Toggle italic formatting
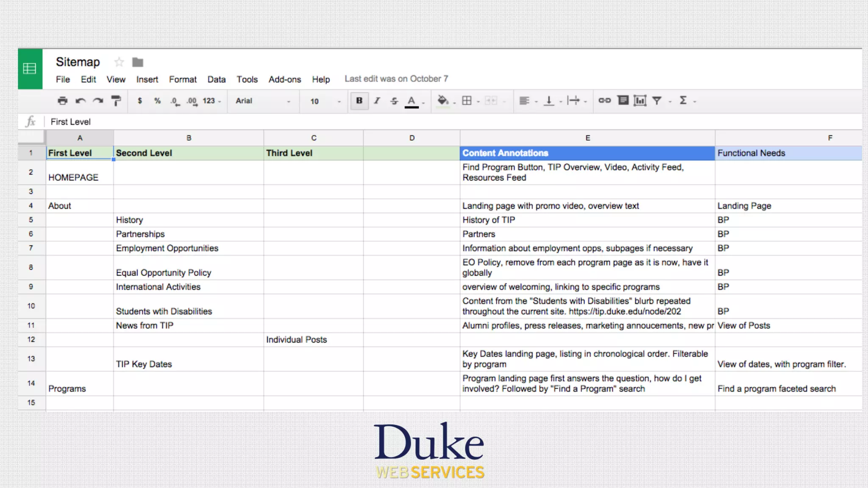This screenshot has width=868, height=488. (377, 101)
